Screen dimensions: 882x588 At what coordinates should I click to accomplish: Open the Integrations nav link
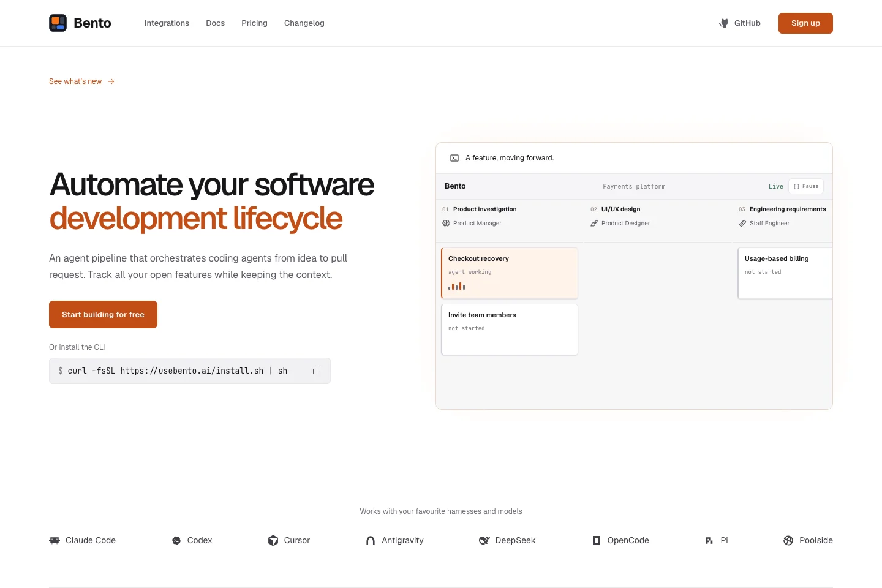167,23
